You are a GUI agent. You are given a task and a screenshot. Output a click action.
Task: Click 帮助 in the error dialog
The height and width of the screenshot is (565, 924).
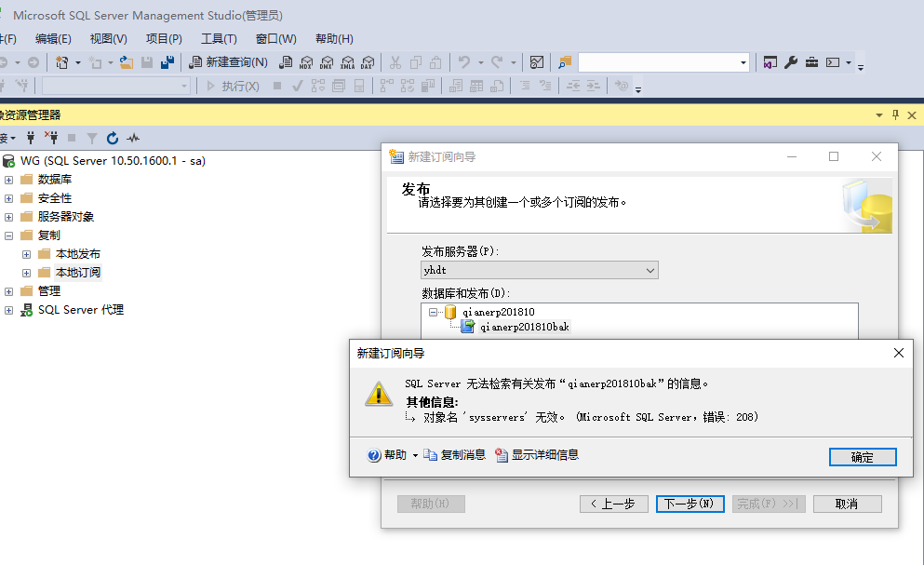click(387, 455)
